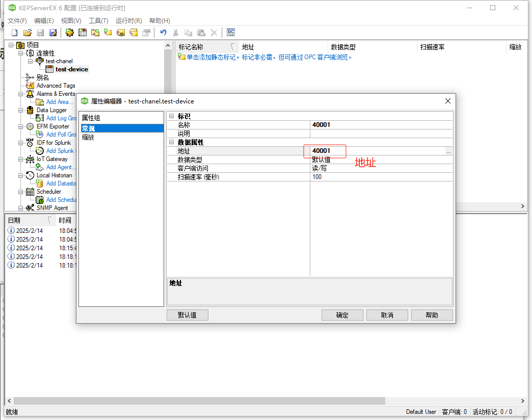Viewport: 532px width, 420px height.
Task: Open the 文件(F) menu
Action: pos(17,21)
